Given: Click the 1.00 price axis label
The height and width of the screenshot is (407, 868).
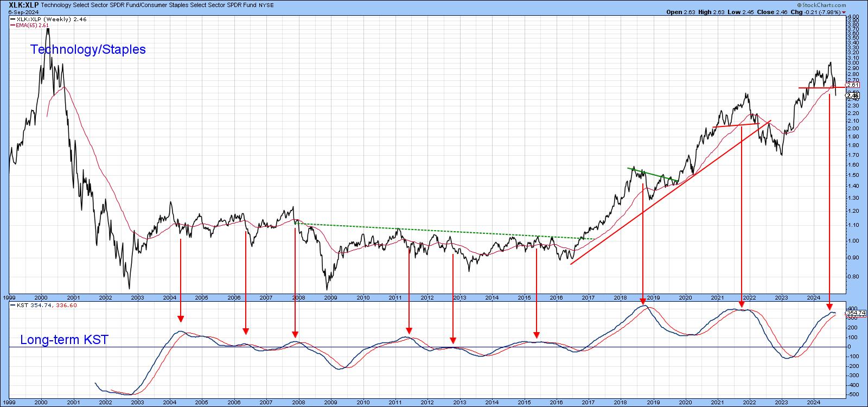Looking at the screenshot, I should click(853, 241).
